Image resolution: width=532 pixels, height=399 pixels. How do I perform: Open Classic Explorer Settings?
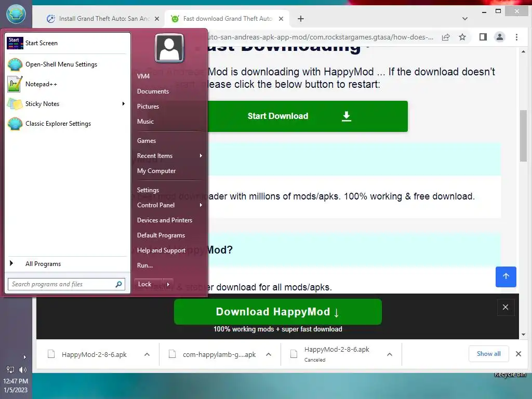click(x=67, y=124)
